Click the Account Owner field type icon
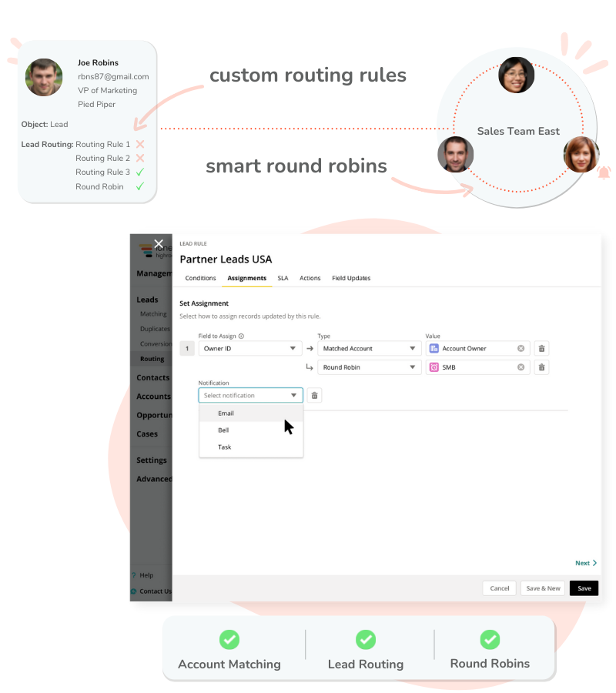 [x=434, y=348]
